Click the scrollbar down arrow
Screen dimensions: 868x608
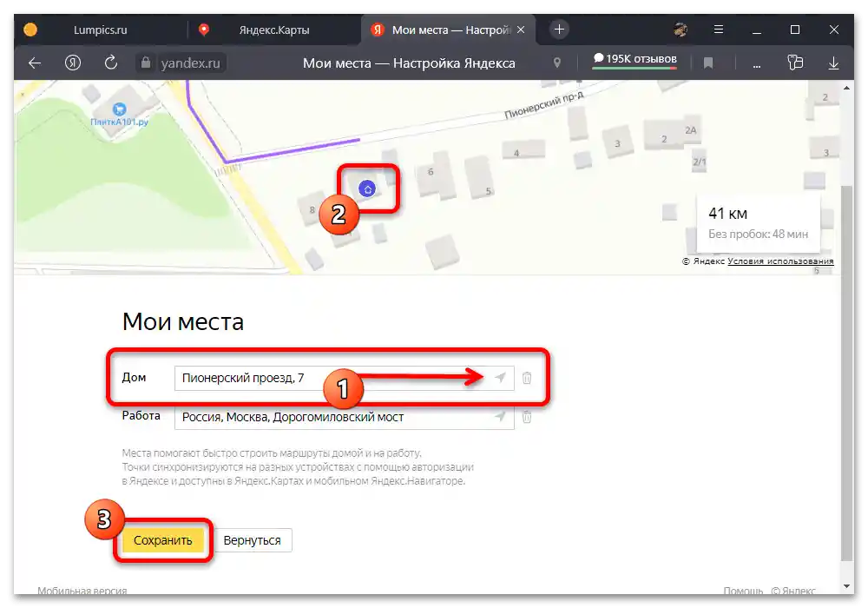[846, 585]
